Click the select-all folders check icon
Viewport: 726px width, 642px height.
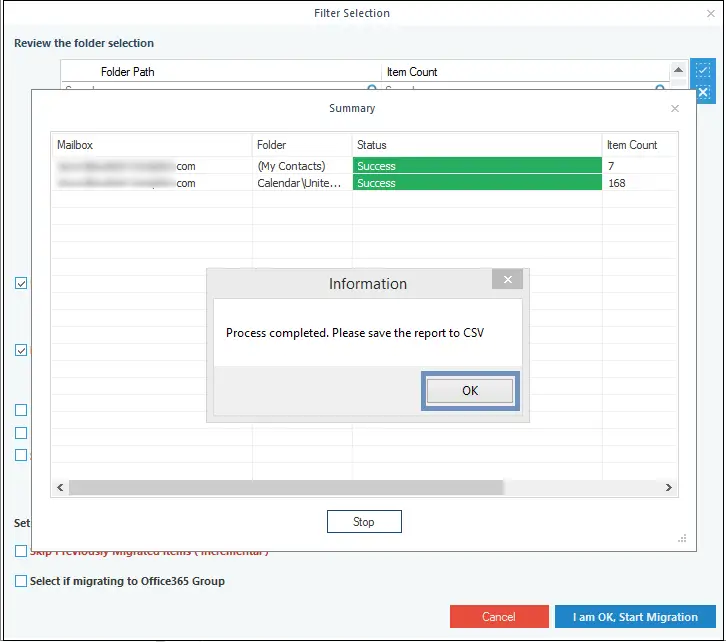click(702, 71)
